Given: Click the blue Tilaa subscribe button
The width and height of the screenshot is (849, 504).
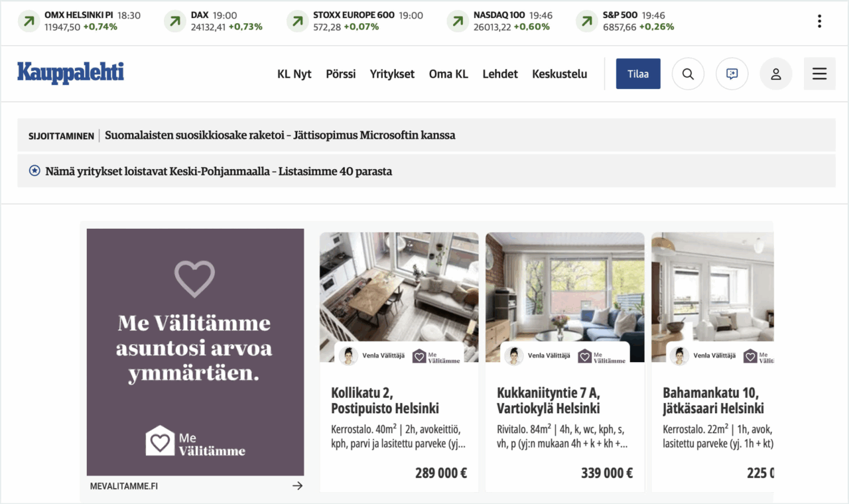Looking at the screenshot, I should (x=638, y=74).
